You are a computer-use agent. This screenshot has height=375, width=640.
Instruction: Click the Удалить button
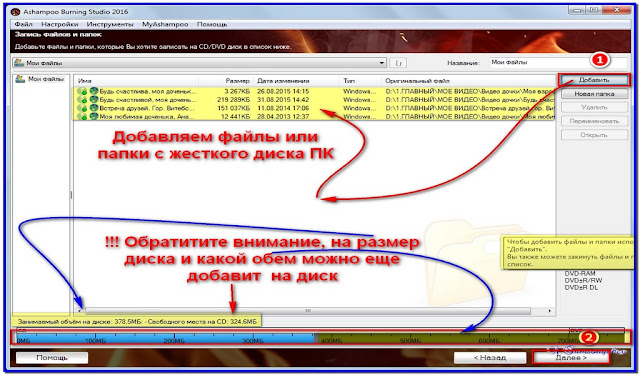pyautogui.click(x=594, y=107)
